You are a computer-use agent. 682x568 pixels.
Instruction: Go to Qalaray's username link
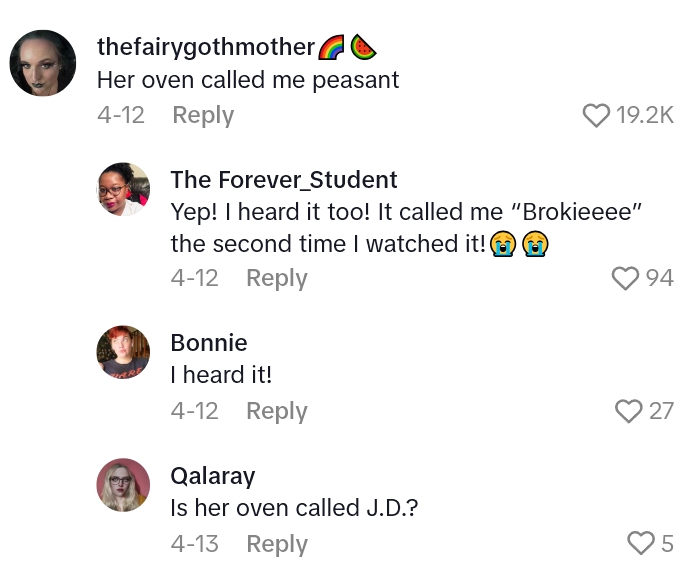point(213,476)
